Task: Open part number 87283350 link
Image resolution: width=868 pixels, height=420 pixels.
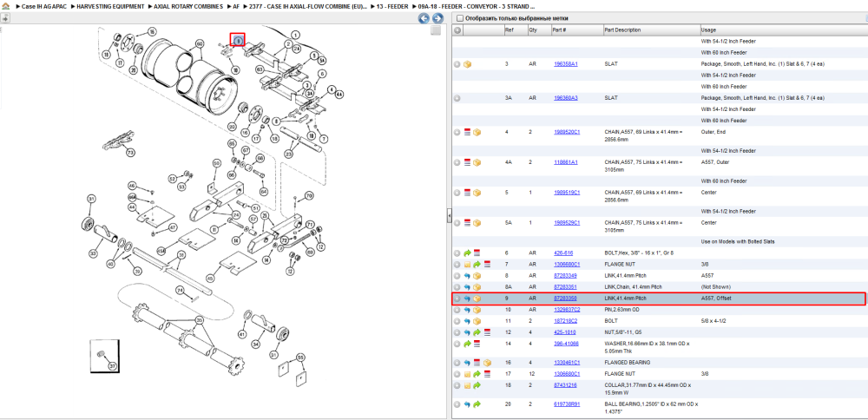Action: (566, 299)
